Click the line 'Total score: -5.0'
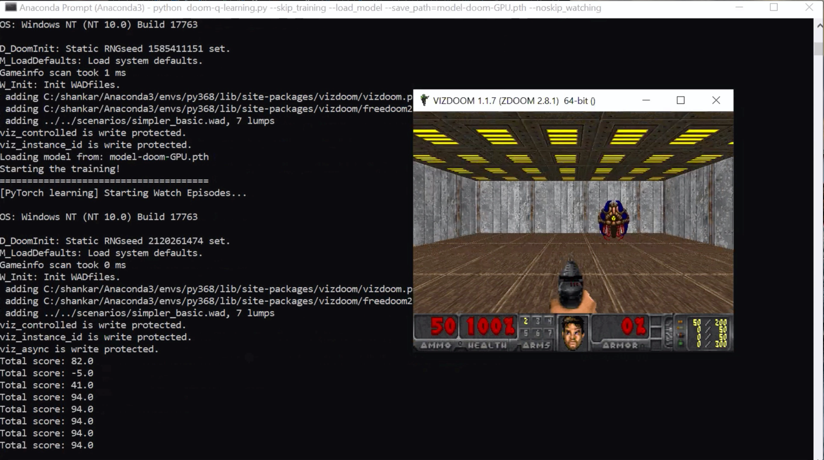 point(47,373)
